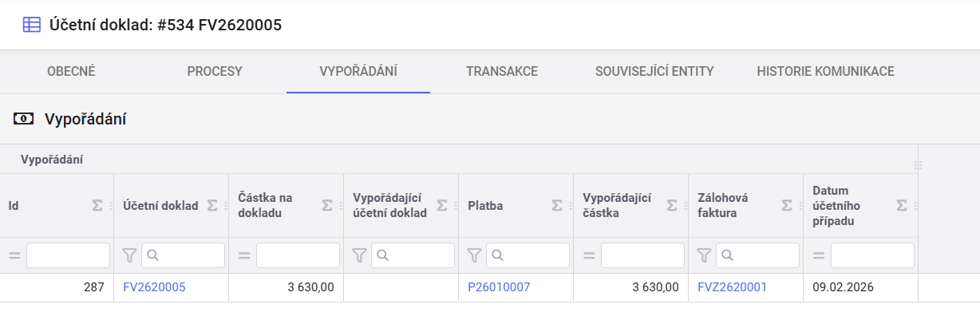Click the sigma icon in Zálohová faktura column
The image size is (980, 316).
(787, 206)
